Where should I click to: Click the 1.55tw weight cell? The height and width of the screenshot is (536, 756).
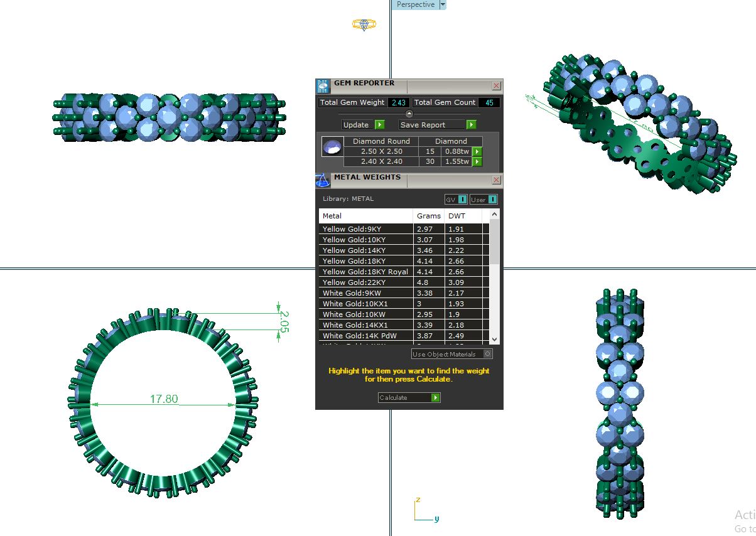pos(456,161)
